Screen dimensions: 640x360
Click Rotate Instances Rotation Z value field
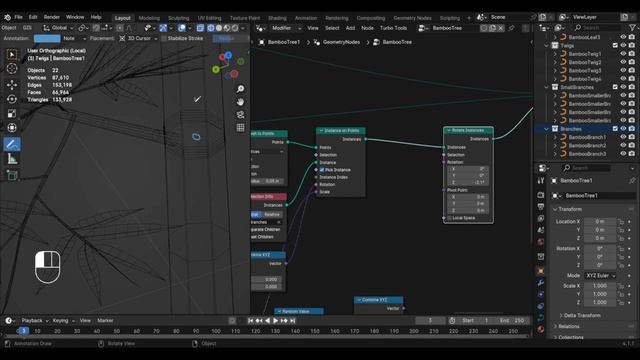tap(468, 182)
